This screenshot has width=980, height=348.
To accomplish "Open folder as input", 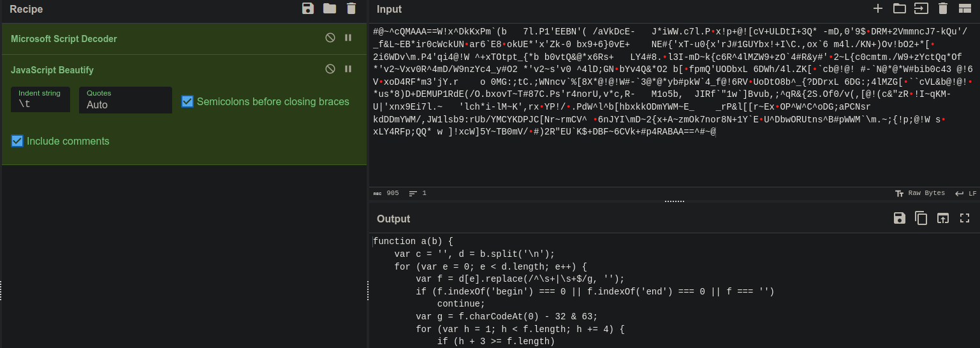I will pos(899,8).
